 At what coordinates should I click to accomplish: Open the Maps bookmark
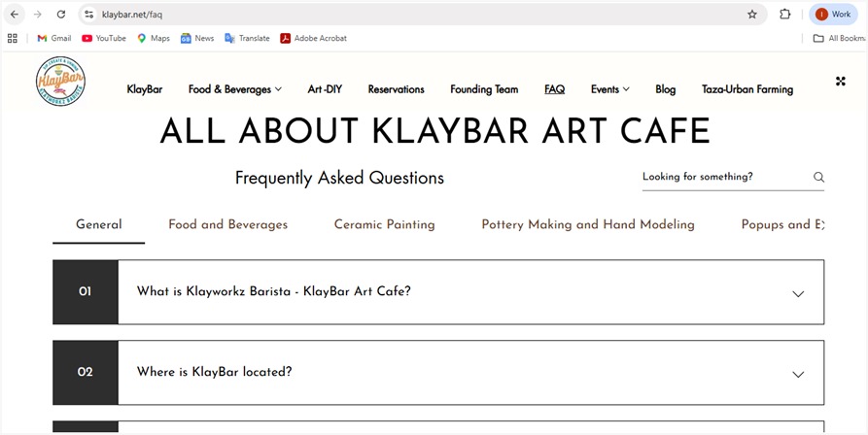[x=154, y=38]
